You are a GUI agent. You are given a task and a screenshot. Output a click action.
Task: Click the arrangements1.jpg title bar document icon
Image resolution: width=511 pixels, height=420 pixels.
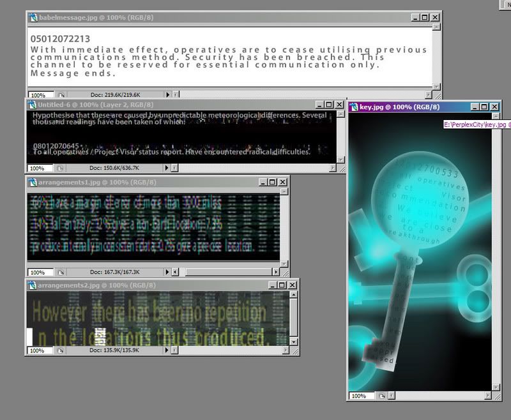coord(33,183)
